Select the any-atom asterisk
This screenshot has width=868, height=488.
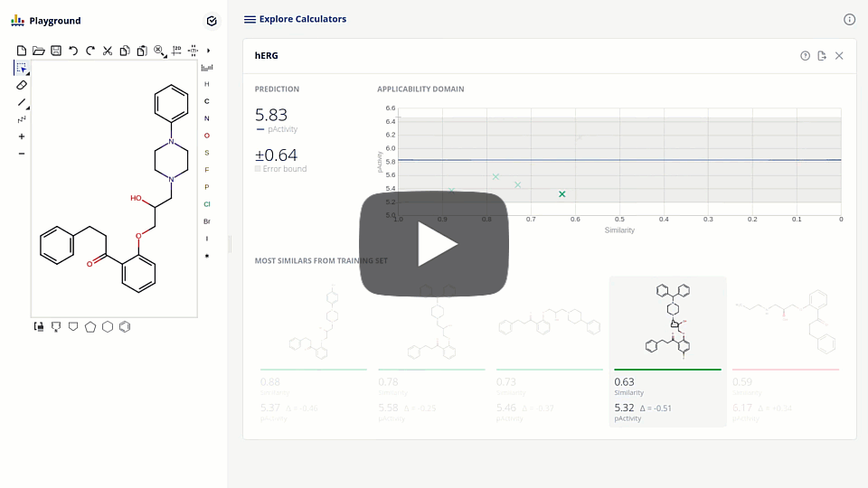click(x=207, y=256)
